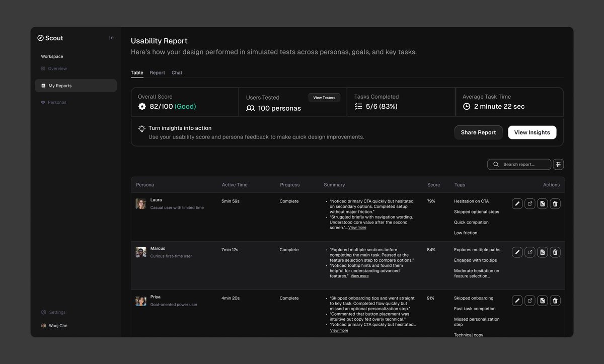Screen dimensions: 604x364
Task: Expand Marcus's summary via View more
Action: pos(359,275)
